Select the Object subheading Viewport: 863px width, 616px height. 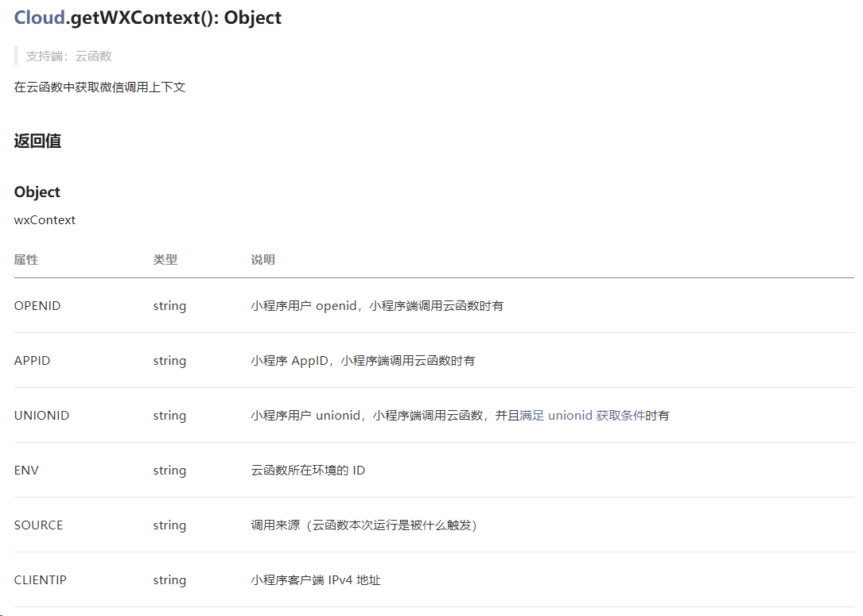tap(36, 192)
